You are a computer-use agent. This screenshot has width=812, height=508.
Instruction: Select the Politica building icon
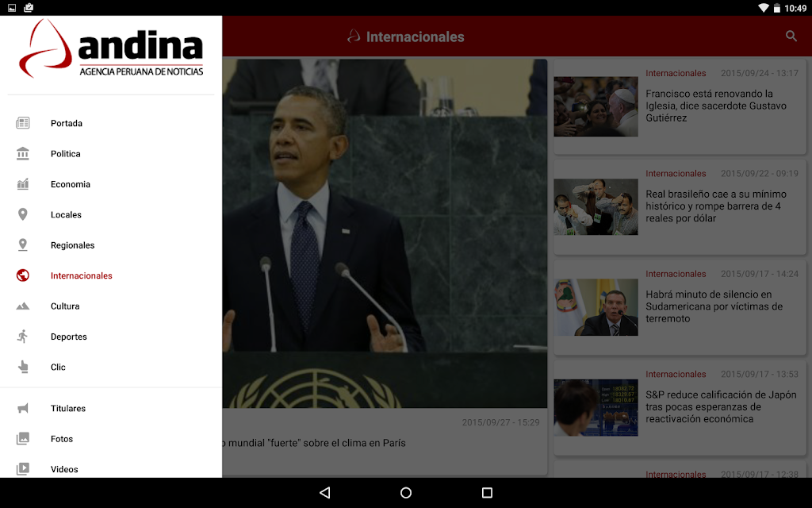pos(23,153)
